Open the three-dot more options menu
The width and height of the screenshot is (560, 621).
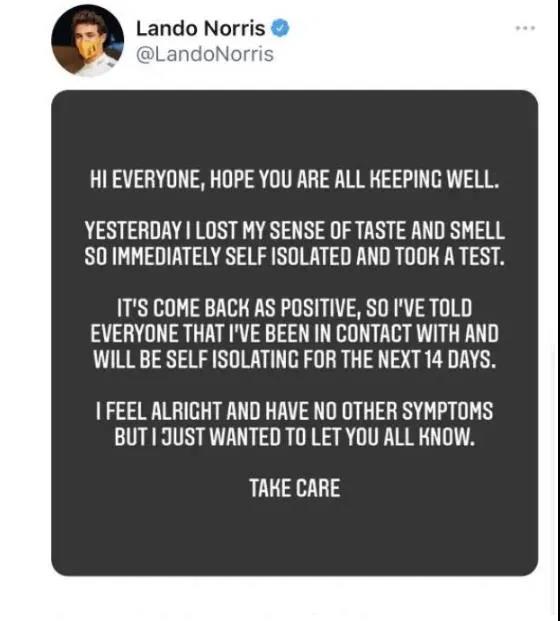pyautogui.click(x=525, y=28)
